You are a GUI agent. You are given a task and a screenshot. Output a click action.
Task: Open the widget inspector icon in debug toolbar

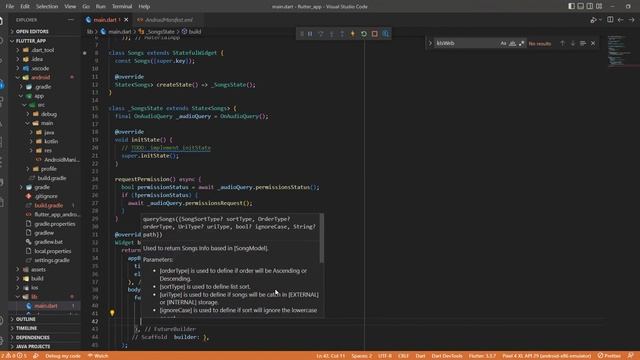386,34
